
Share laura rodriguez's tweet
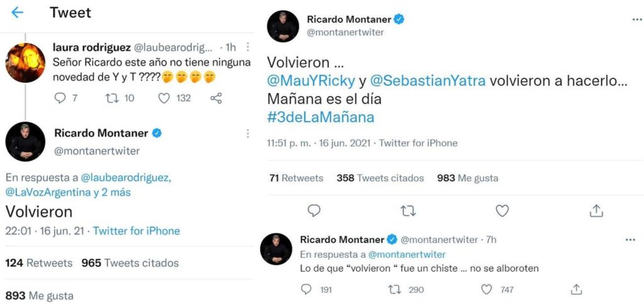(216, 98)
